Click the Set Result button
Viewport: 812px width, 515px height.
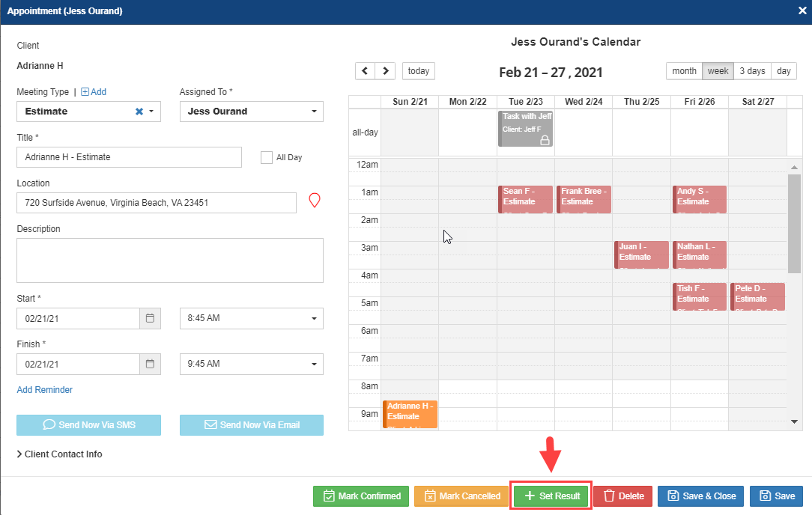pos(551,496)
